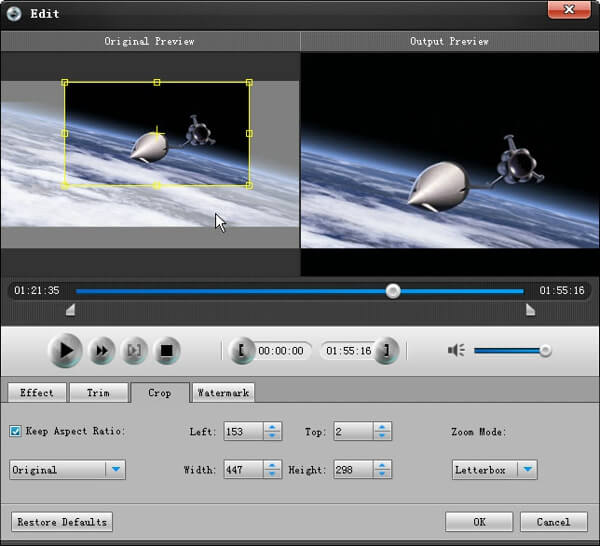Viewport: 600px width, 546px height.
Task: Click the volume slider handle
Action: pos(545,350)
